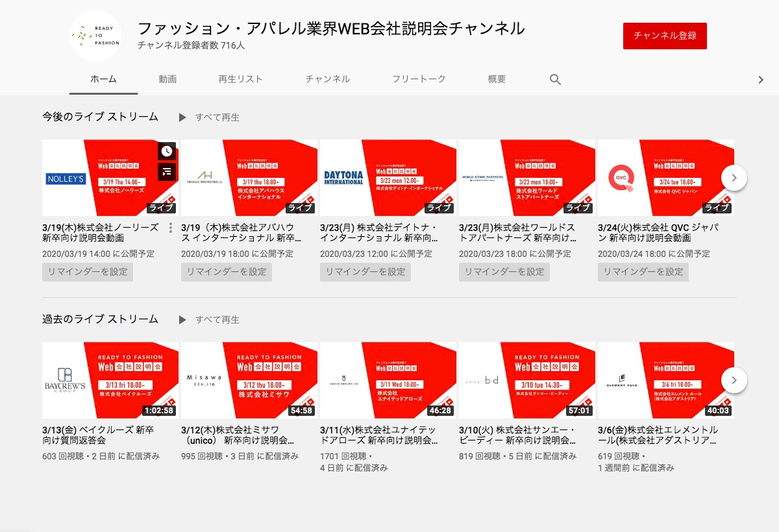Open the 3/10(火) サンエー・ビーディー video title

pos(517,435)
